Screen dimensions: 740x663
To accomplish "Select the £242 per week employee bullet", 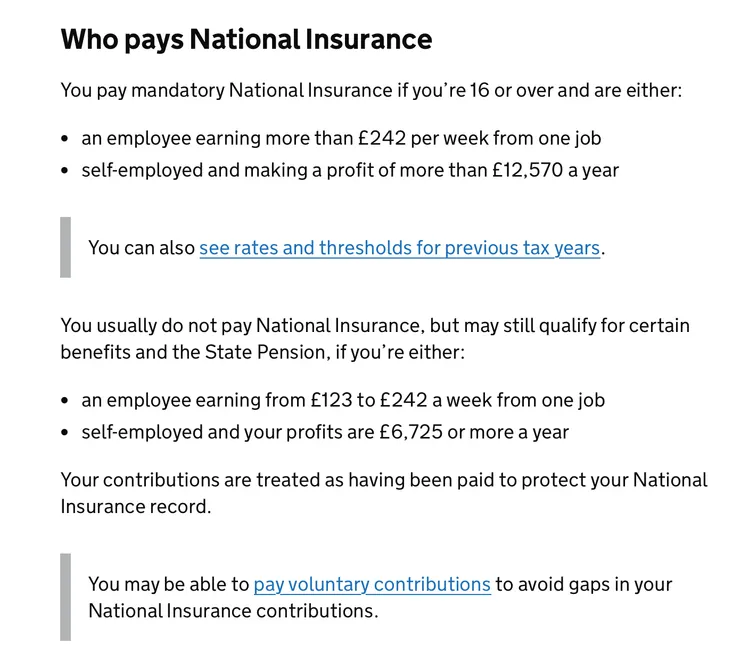I will point(341,138).
